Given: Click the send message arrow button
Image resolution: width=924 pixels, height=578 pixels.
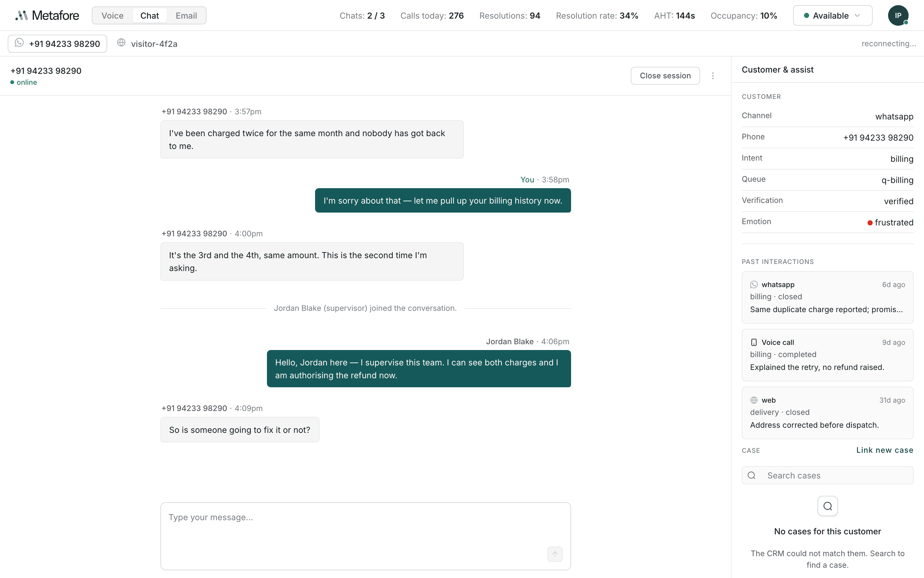Looking at the screenshot, I should click(555, 554).
